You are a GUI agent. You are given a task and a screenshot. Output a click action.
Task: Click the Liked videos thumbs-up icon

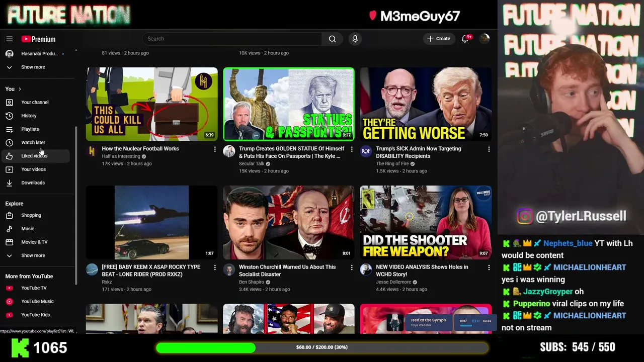pyautogui.click(x=9, y=156)
